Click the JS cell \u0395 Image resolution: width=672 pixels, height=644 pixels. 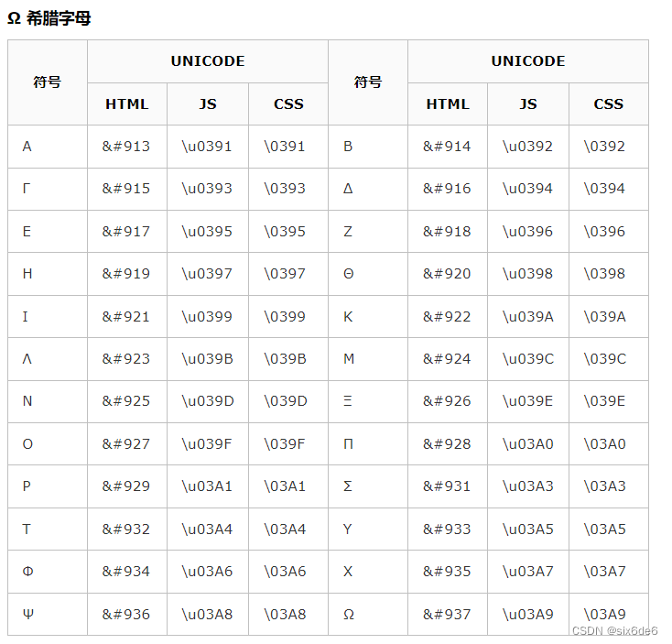coord(208,232)
